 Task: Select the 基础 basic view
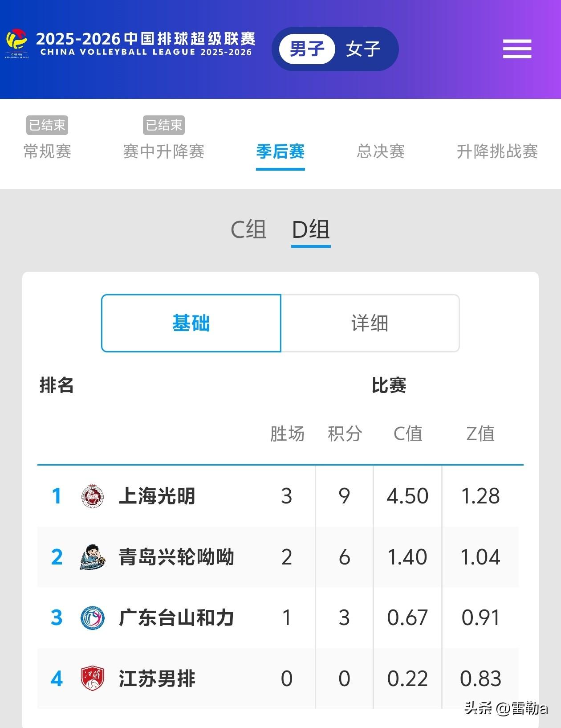coord(191,323)
